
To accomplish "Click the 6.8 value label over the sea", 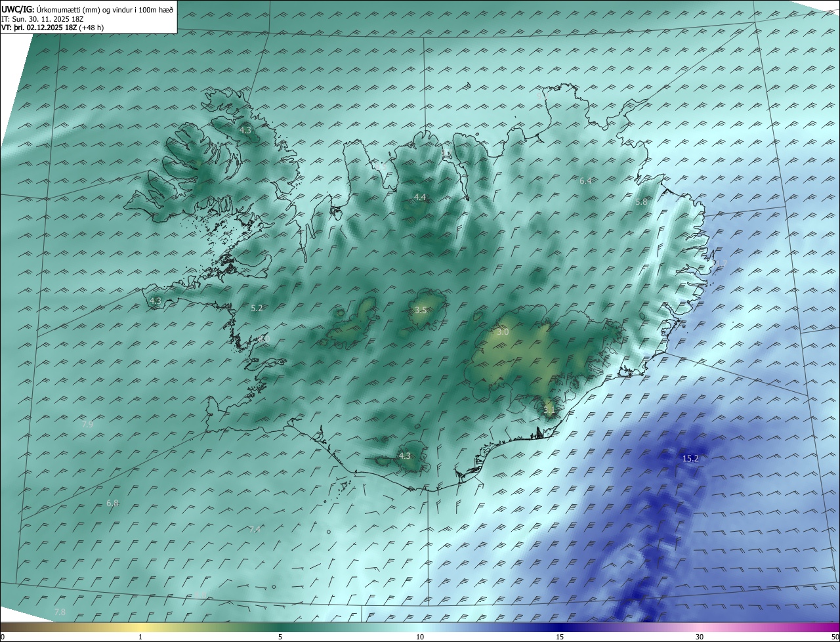I will (112, 503).
